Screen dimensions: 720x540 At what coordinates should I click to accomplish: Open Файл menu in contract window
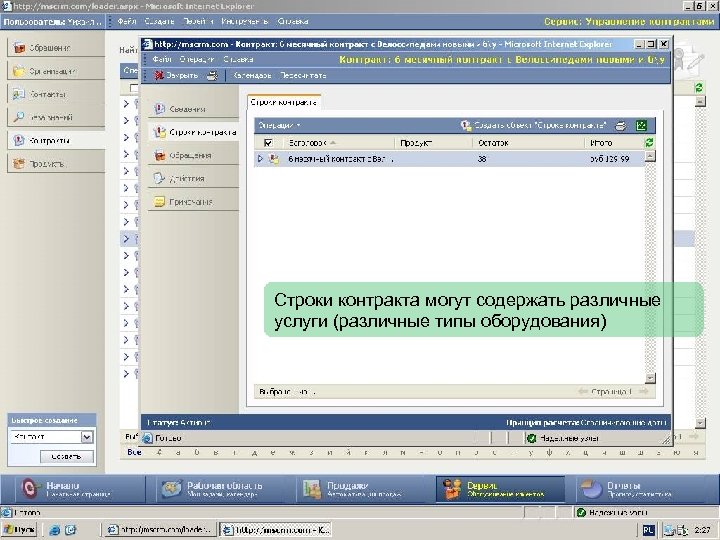pos(161,59)
